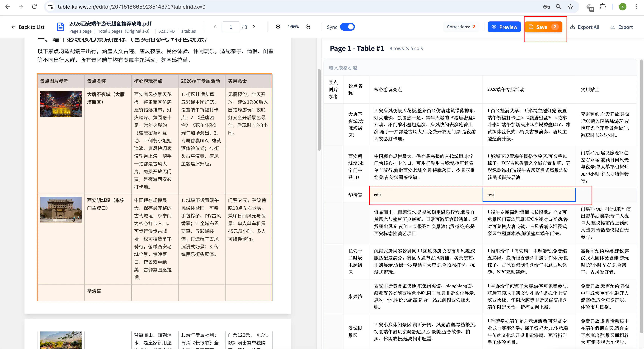
Task: Click the browser forward arrow
Action: coord(21,7)
